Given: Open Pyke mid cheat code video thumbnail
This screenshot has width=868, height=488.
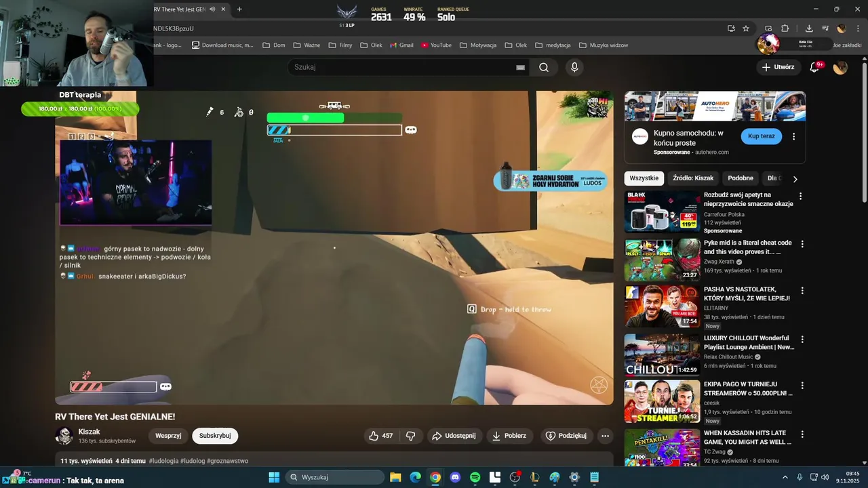Looking at the screenshot, I should tap(663, 260).
